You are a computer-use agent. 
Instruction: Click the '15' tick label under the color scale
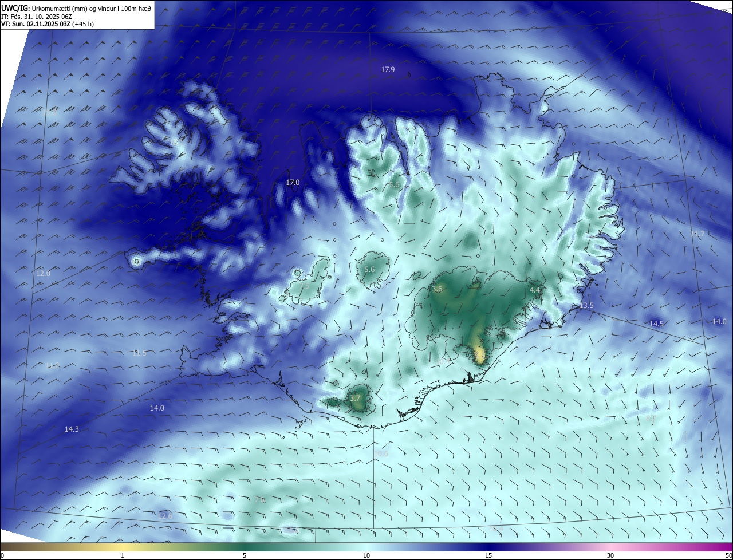coord(488,555)
